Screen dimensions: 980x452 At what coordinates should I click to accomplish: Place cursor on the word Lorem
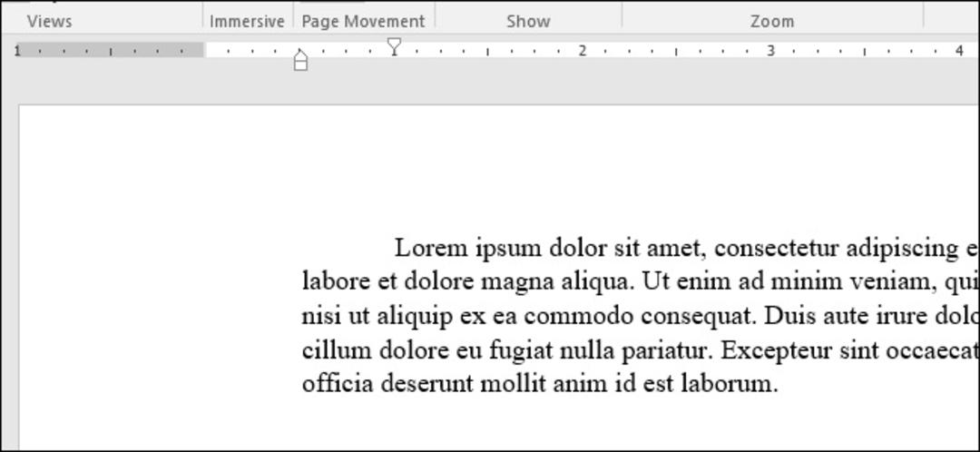tap(431, 248)
